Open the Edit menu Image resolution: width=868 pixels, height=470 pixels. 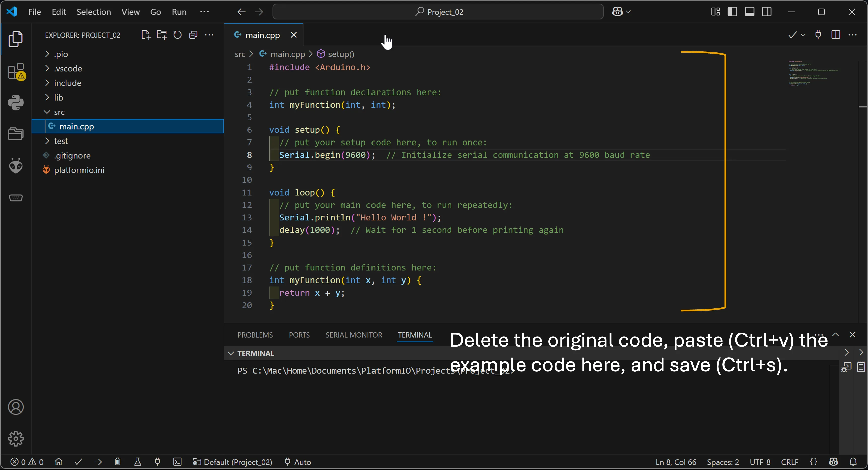[59, 12]
